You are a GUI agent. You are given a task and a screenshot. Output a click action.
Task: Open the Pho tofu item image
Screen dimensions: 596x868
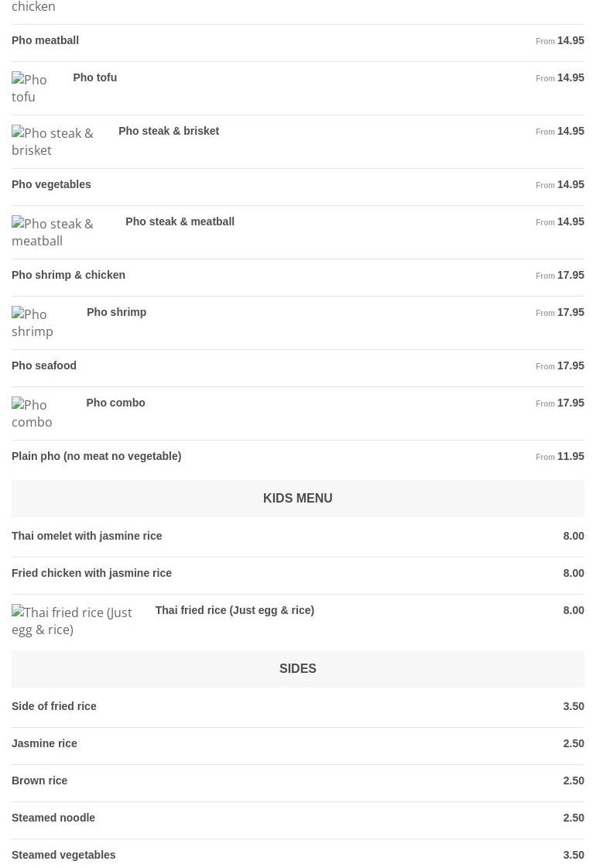tap(36, 88)
